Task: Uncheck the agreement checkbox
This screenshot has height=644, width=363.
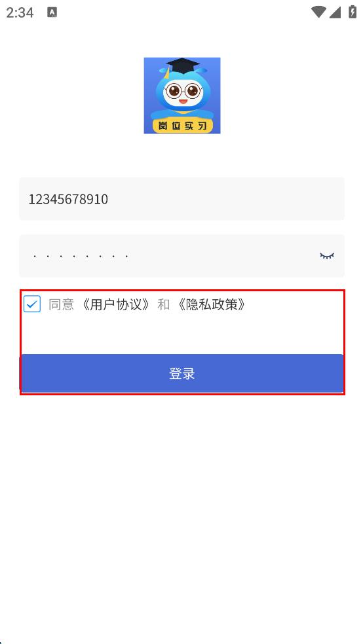Action: tap(32, 304)
